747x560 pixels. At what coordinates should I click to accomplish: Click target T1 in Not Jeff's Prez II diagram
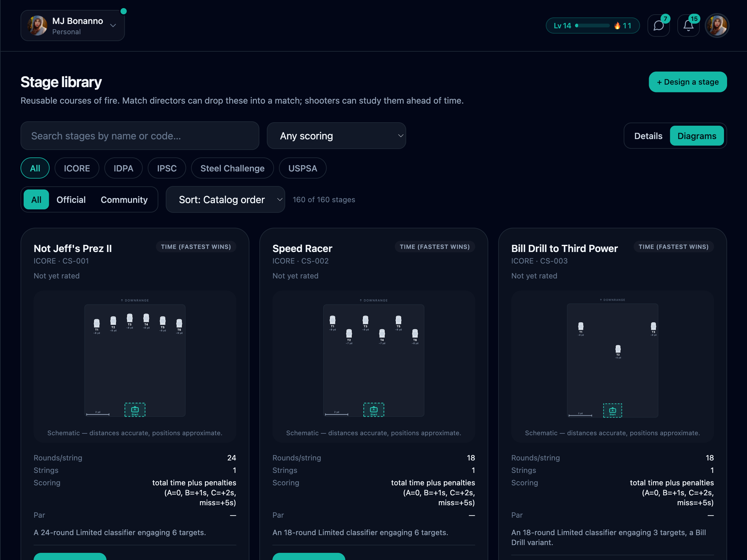point(97,323)
